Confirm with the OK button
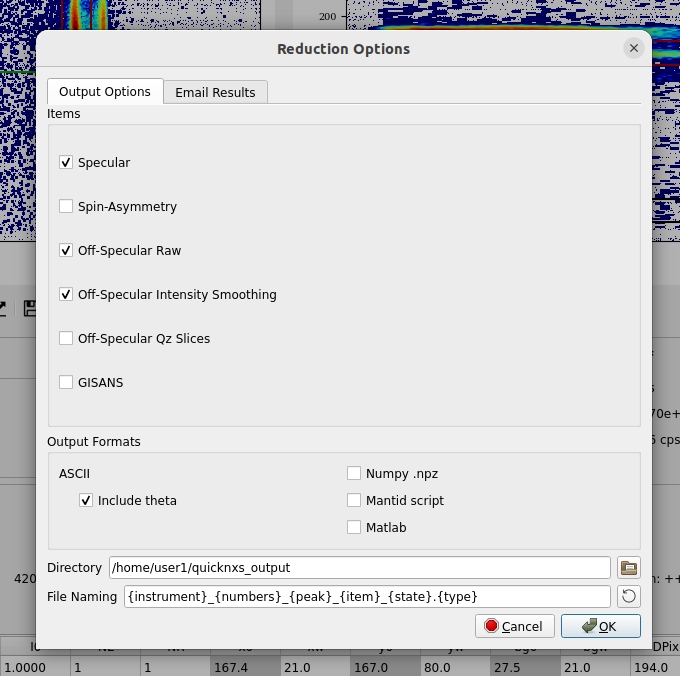Image resolution: width=680 pixels, height=676 pixels. coord(601,626)
